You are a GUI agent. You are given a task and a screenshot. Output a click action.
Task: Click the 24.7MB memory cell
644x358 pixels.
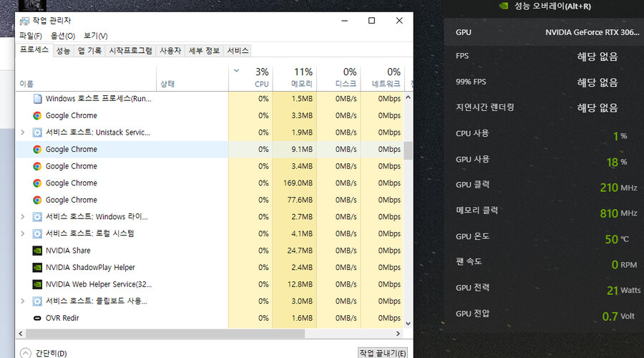295,251
